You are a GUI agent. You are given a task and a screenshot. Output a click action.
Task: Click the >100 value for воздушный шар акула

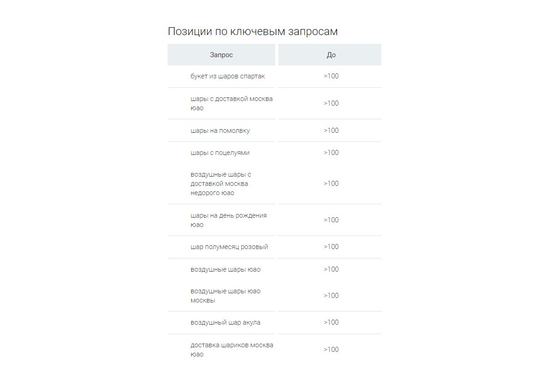click(x=331, y=322)
